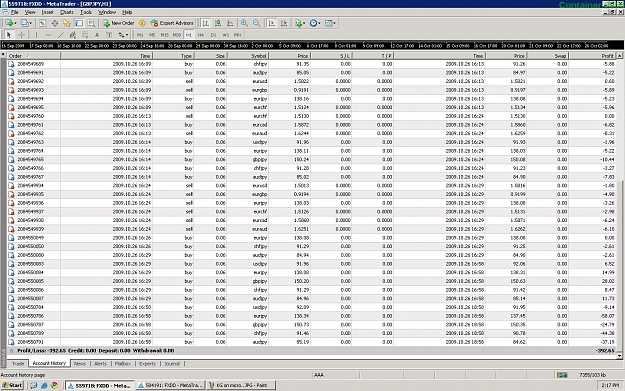Switch to the 584191: FXDD MetaTrader taskbar window
Screen dimensions: 625x391
[x=170, y=385]
